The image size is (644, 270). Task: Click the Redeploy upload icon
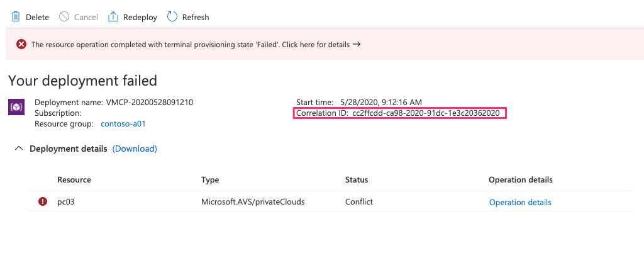point(113,17)
